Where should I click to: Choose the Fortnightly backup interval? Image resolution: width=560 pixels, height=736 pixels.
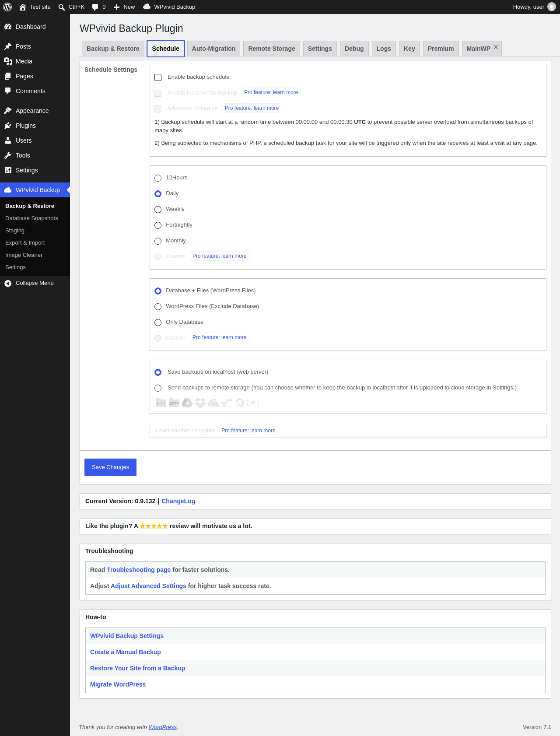pos(158,225)
